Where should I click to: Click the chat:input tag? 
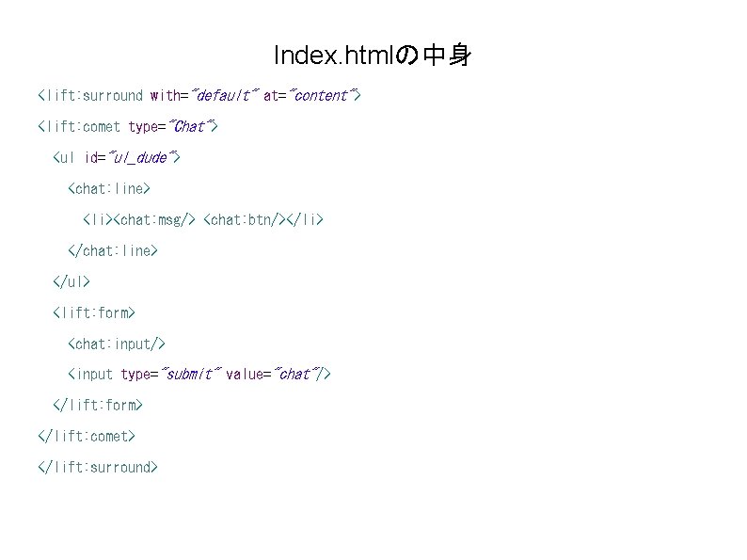(x=117, y=344)
